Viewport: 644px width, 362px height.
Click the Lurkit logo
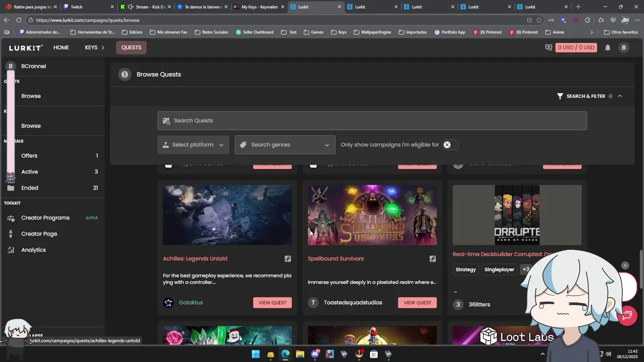coord(26,47)
